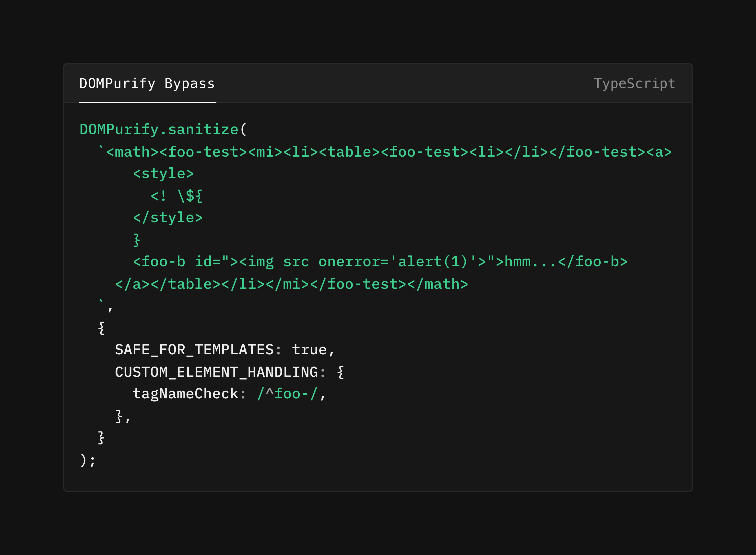Click the tagNameCheck regex /^foo-/
The height and width of the screenshot is (555, 756).
289,394
